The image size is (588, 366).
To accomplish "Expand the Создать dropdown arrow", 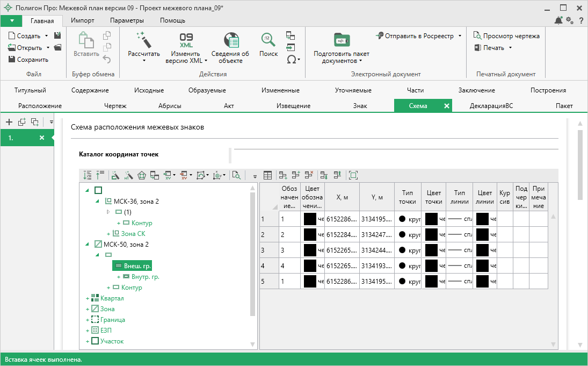I will coord(47,36).
